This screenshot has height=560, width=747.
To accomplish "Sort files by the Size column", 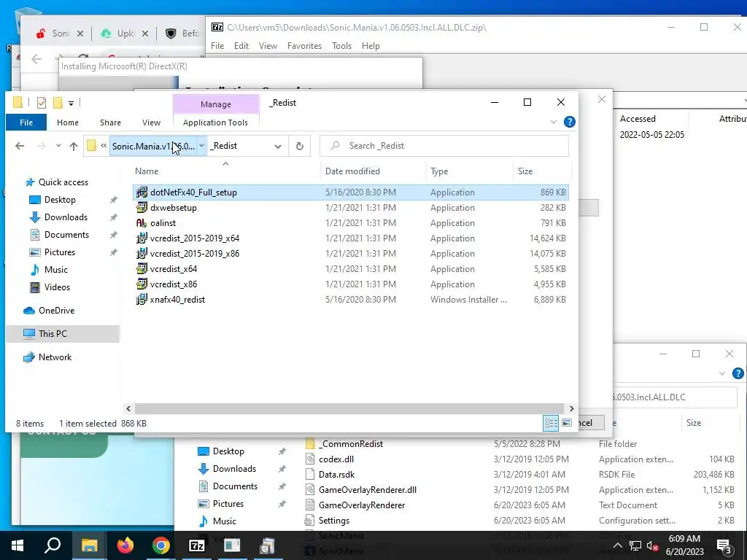I will [x=541, y=171].
